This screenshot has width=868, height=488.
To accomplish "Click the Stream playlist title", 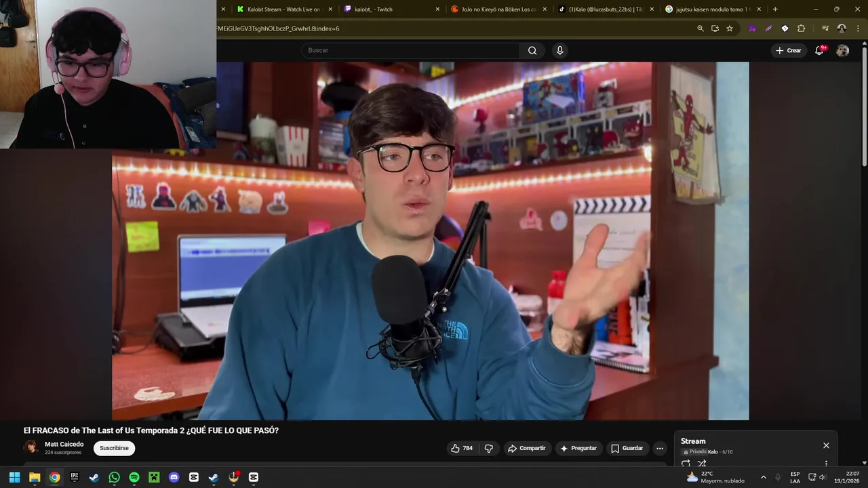I will (693, 441).
